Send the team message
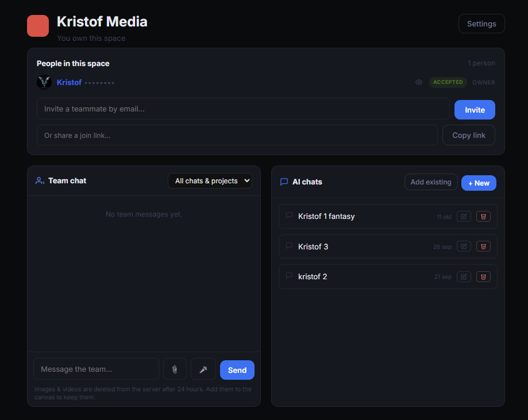Image resolution: width=528 pixels, height=420 pixels. click(237, 370)
